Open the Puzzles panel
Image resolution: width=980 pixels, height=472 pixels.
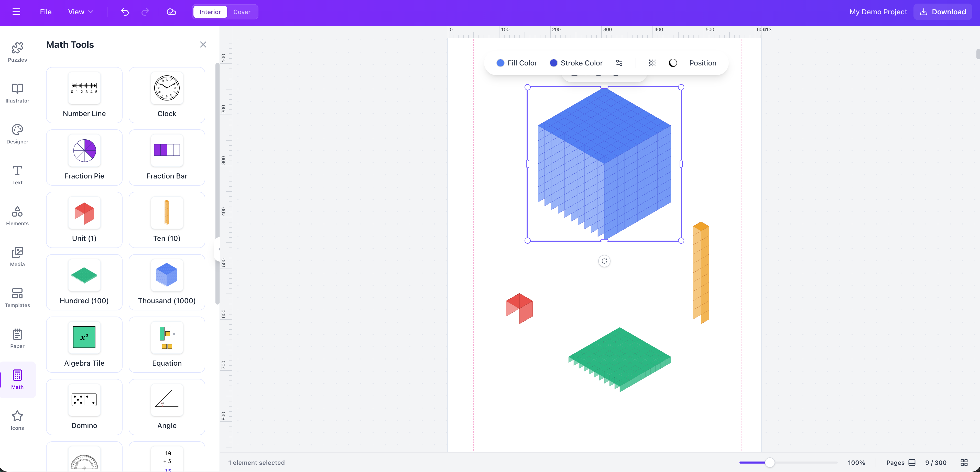17,52
